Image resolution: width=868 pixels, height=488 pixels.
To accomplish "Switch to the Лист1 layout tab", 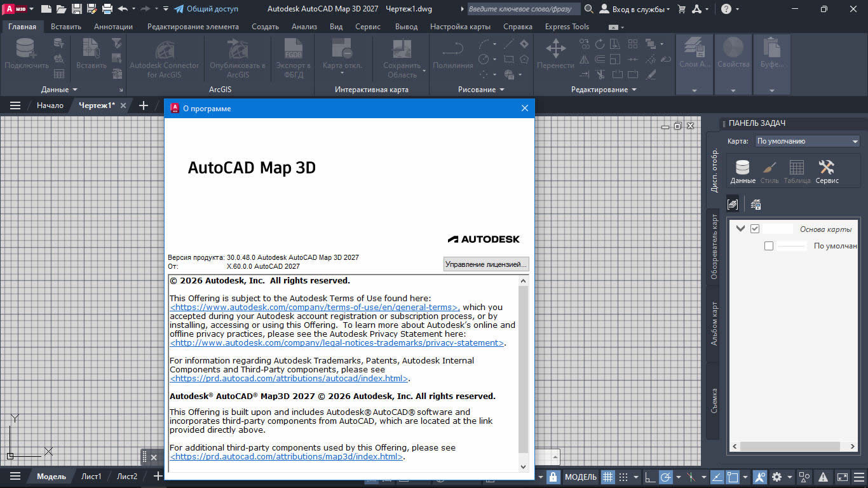I will pyautogui.click(x=91, y=477).
